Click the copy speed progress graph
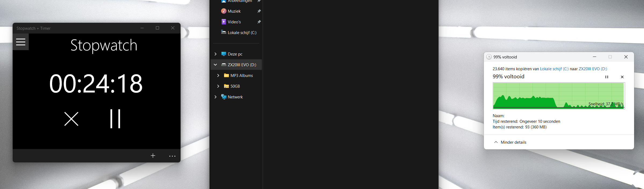Screen dimensions: 644x189 (x=559, y=96)
